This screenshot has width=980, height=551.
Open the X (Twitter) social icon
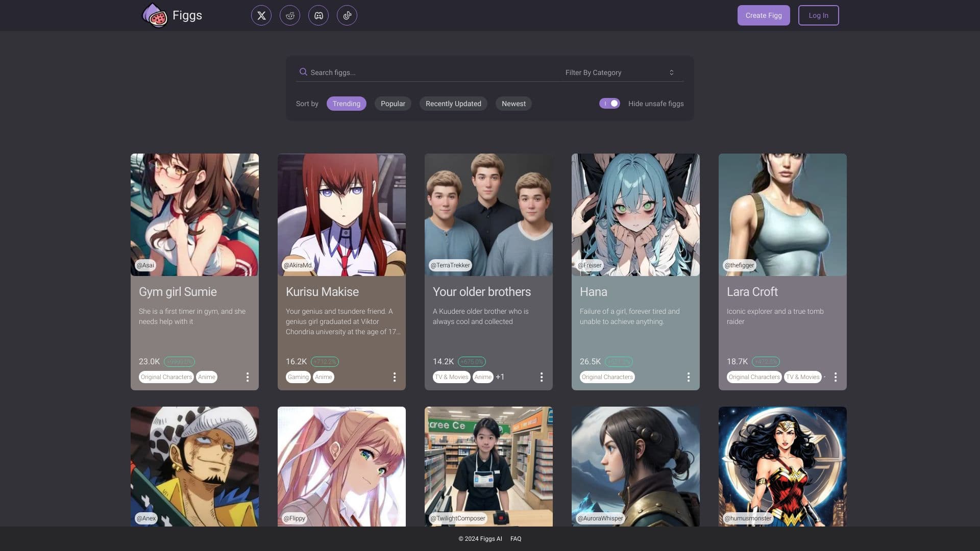(261, 15)
